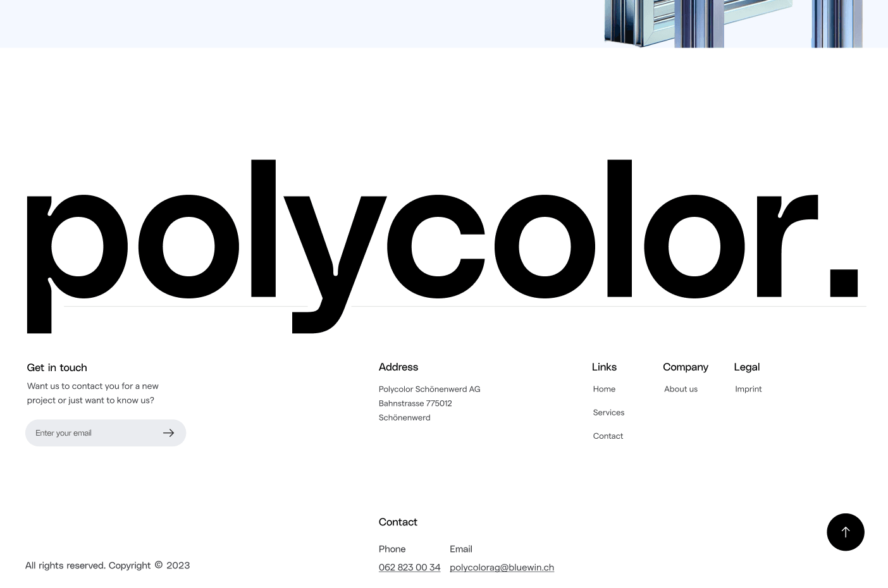The image size is (888, 588).
Task: Click the window profile product image
Action: tap(734, 23)
